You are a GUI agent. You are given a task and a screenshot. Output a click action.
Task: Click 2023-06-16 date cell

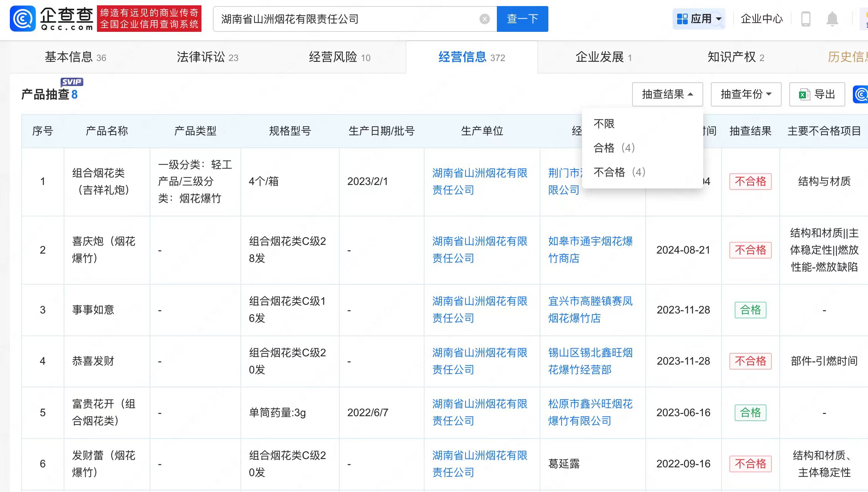point(683,412)
